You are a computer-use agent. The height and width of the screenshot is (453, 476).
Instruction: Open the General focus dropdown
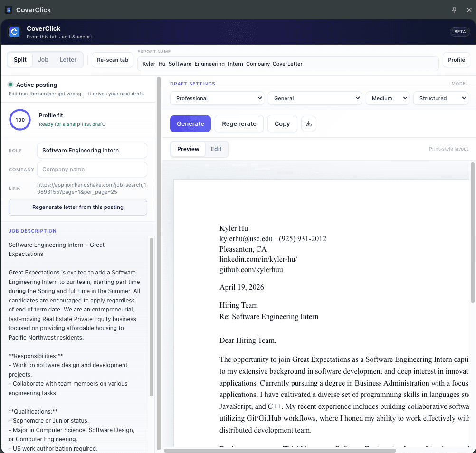coord(315,98)
